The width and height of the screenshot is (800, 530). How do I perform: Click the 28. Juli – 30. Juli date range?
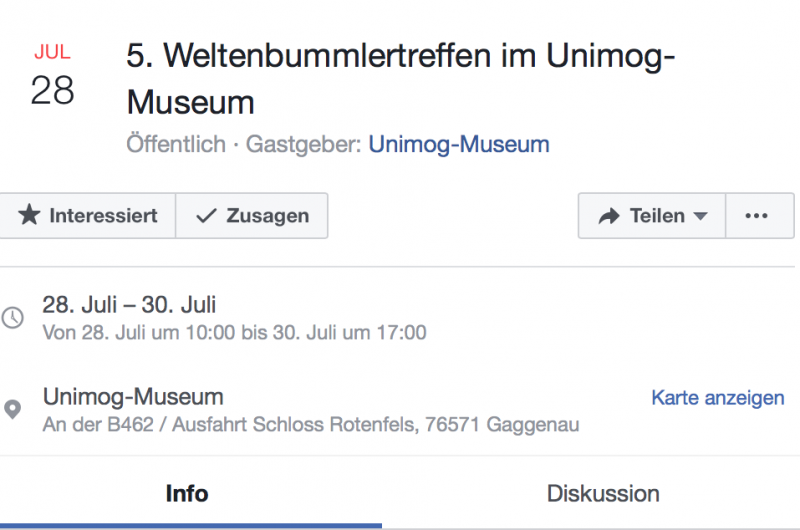pos(129,304)
